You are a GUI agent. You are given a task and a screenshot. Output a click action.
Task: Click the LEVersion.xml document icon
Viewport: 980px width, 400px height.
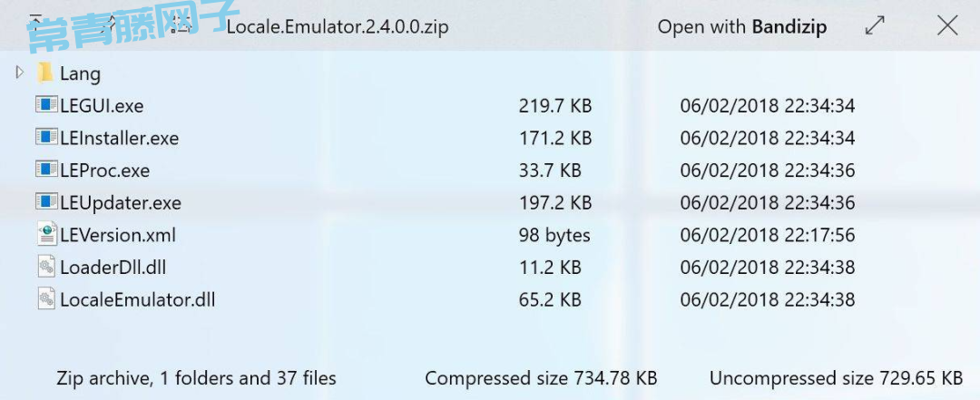click(46, 235)
